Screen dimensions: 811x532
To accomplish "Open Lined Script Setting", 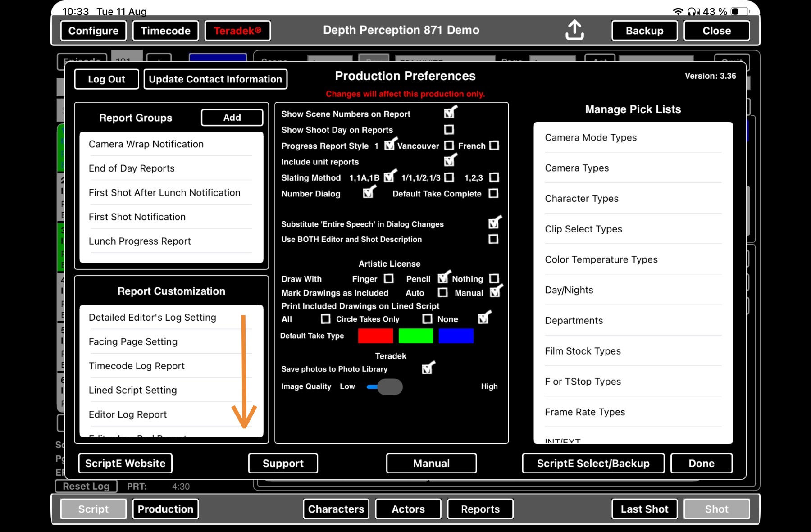I will (x=171, y=391).
